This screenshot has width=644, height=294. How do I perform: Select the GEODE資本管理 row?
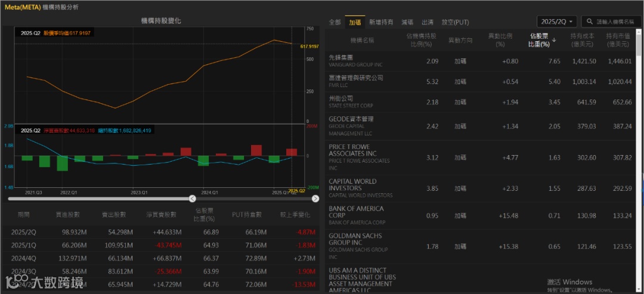481,126
